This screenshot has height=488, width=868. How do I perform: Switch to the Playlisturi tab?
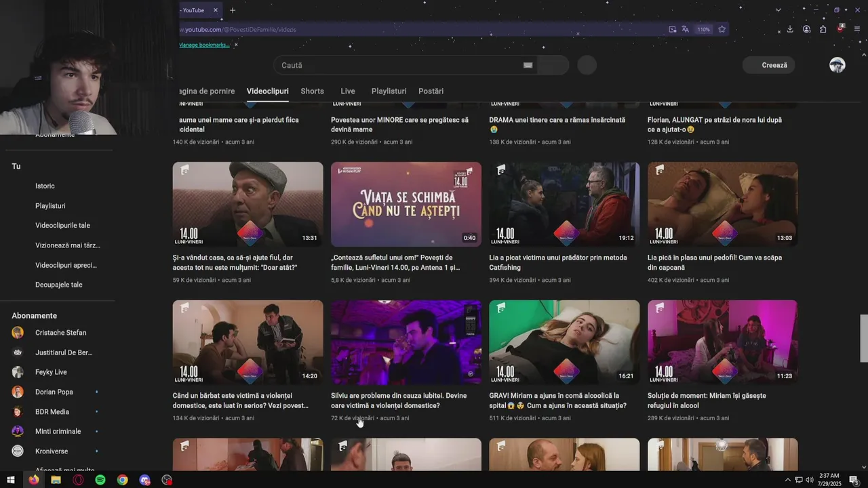(389, 91)
